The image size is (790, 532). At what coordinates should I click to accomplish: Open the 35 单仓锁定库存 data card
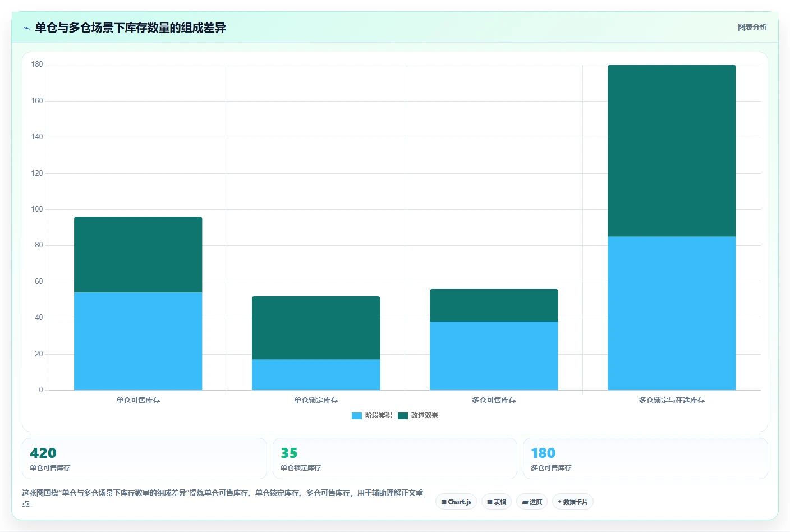394,458
